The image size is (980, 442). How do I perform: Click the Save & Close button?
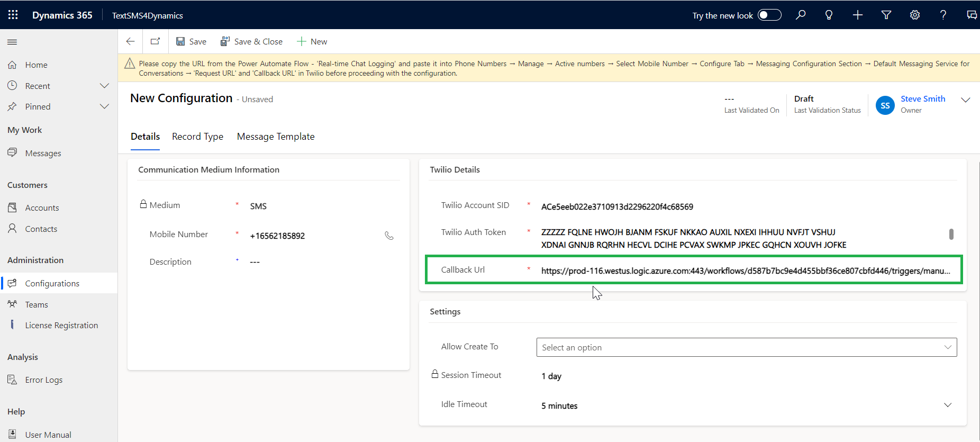pyautogui.click(x=252, y=41)
